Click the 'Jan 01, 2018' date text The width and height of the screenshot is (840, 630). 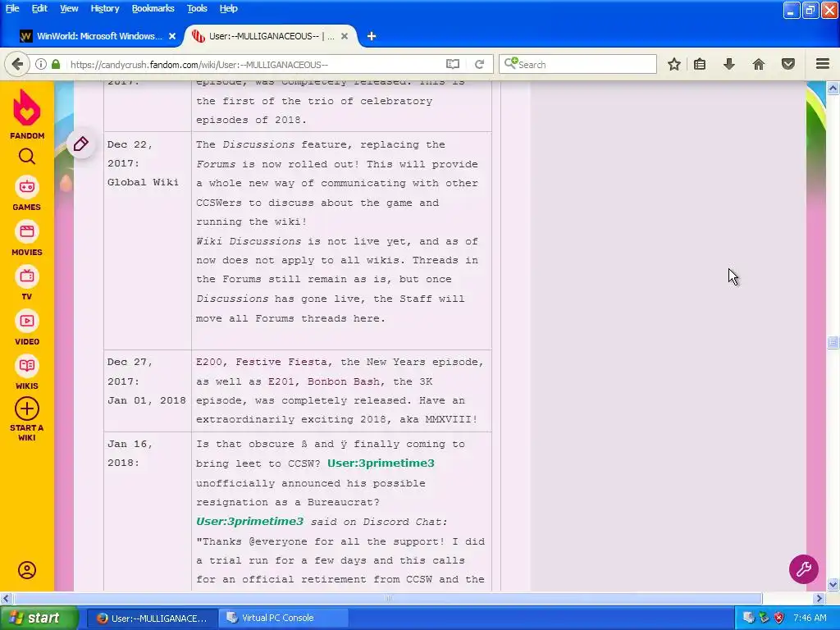146,400
